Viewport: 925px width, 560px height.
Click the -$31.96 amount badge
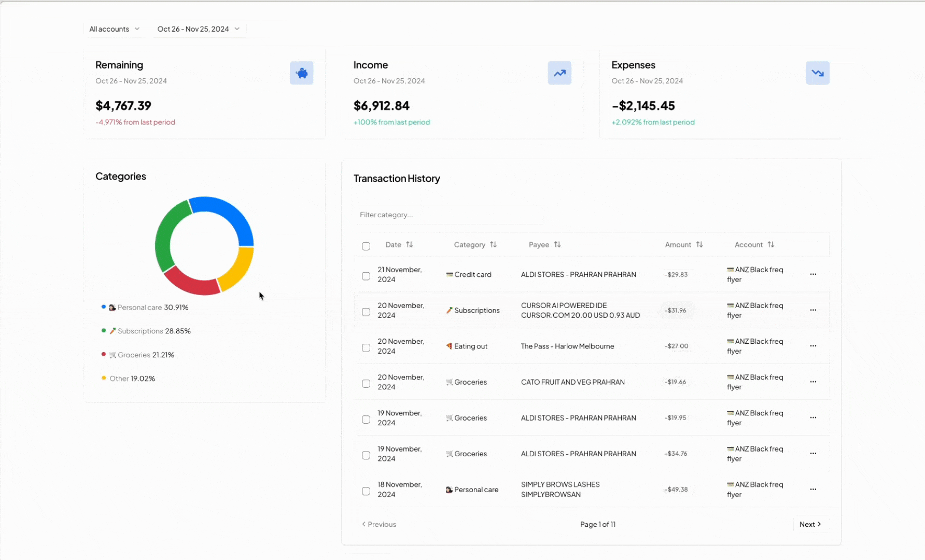[677, 311]
